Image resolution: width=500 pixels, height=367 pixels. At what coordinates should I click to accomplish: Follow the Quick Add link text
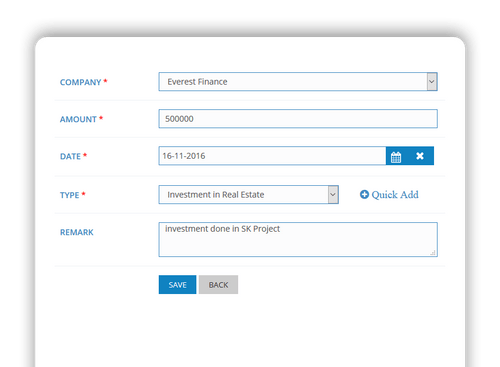pos(395,195)
